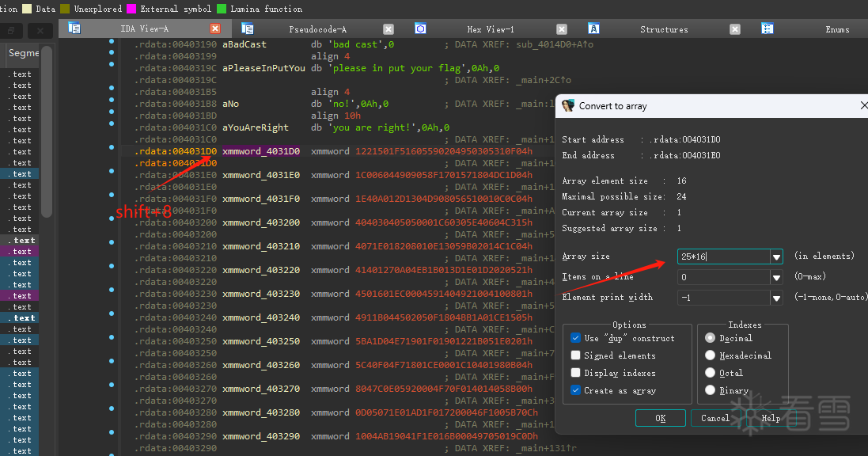The image size is (868, 456).
Task: Close the Hex View-1 tab
Action: (x=562, y=28)
